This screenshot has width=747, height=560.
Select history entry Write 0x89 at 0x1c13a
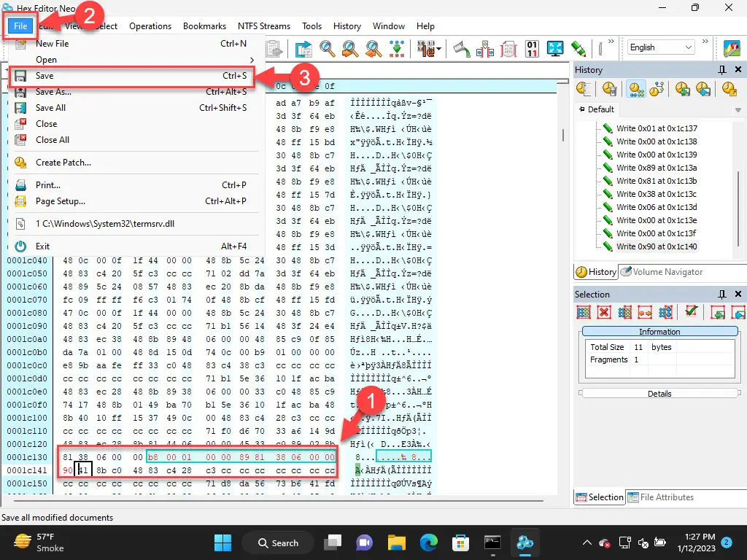click(656, 168)
